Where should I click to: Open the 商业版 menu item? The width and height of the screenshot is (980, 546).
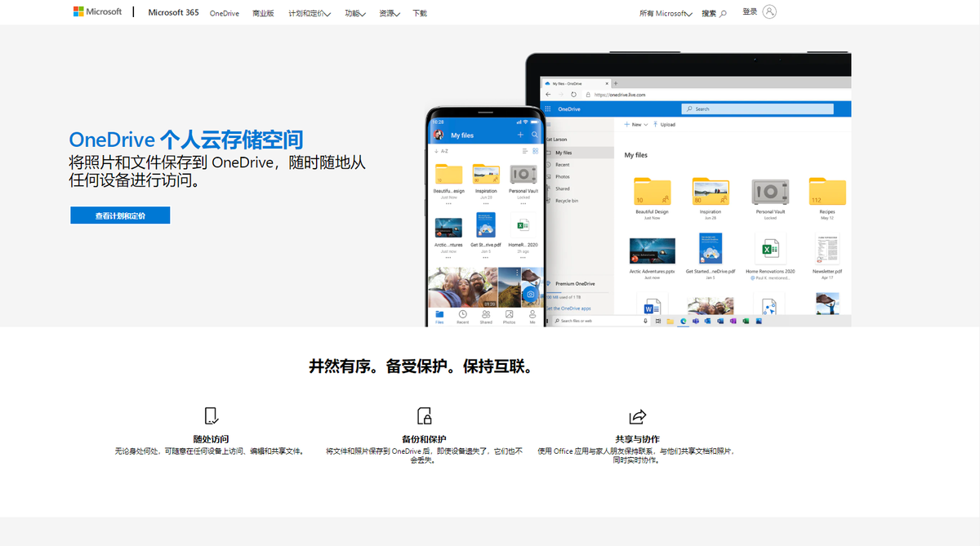(264, 14)
